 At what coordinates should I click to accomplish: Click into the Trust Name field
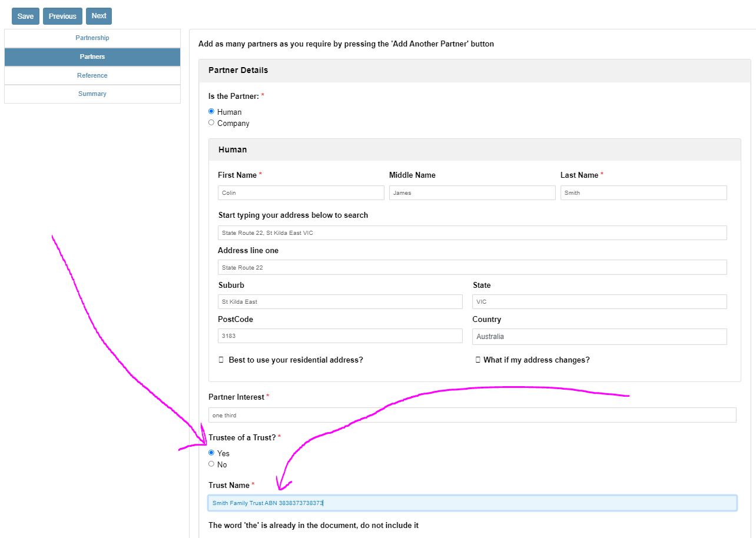tap(472, 503)
